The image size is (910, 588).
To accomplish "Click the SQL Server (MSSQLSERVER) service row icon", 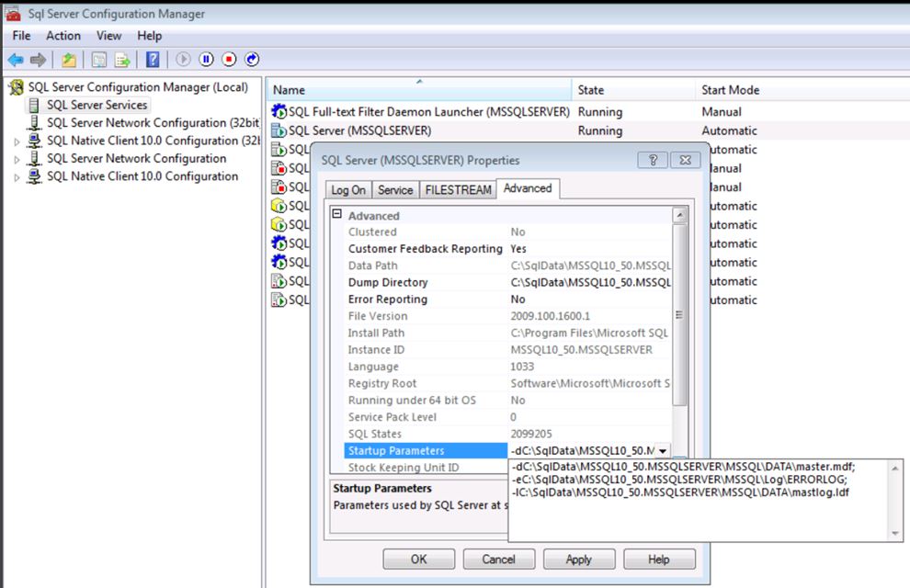I will click(279, 130).
